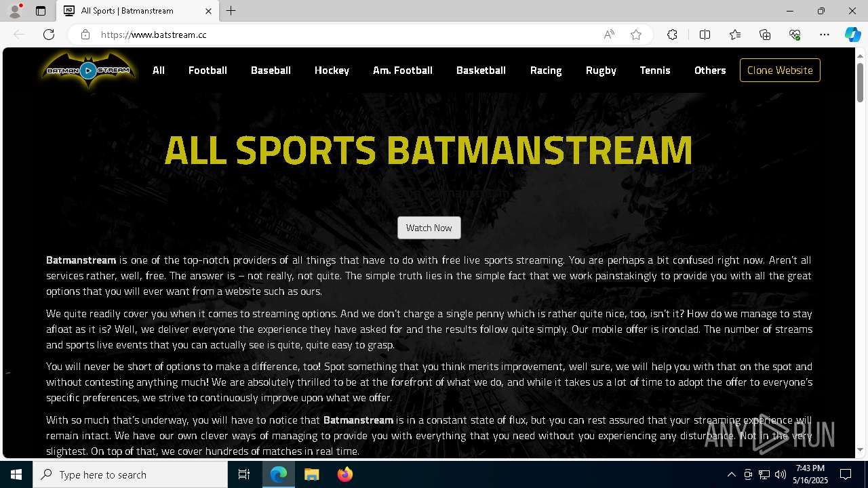Viewport: 868px width, 488px height.
Task: Go to the Others section
Action: [710, 70]
